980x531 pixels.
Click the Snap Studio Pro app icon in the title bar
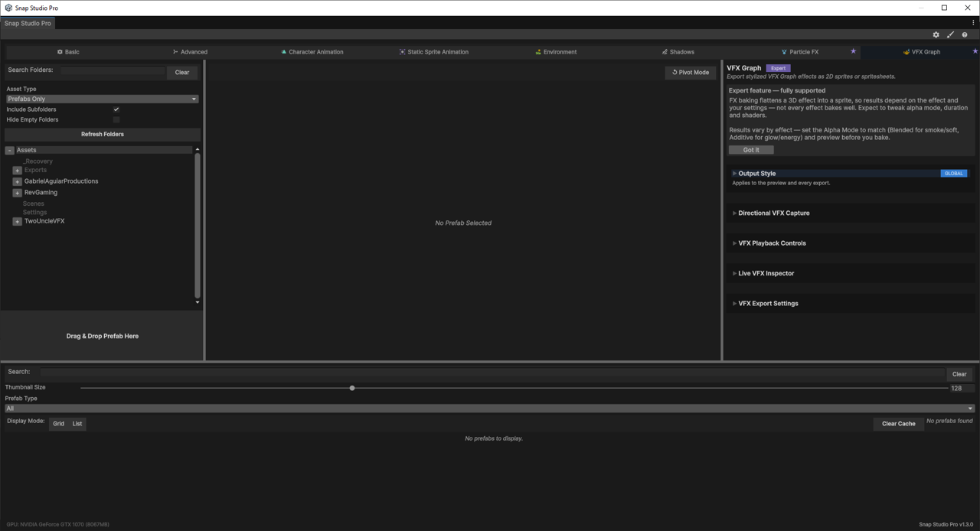(8, 8)
